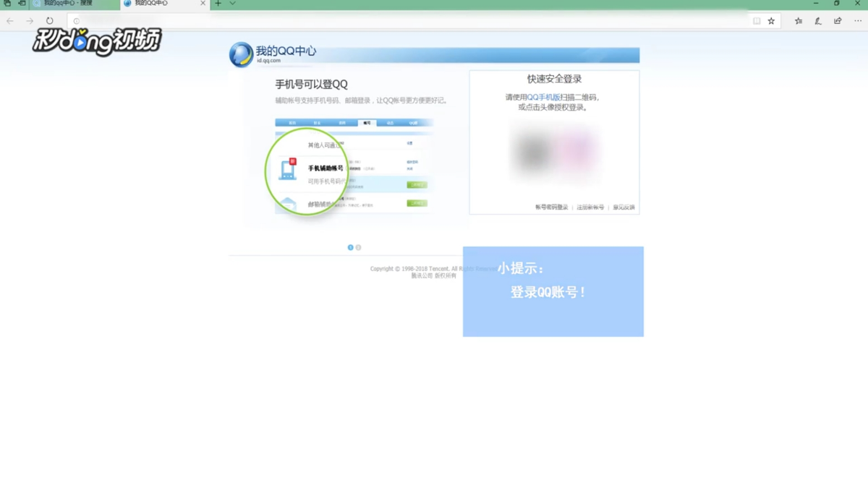Open the favorites hub list icon
This screenshot has height=477, width=868.
[799, 21]
